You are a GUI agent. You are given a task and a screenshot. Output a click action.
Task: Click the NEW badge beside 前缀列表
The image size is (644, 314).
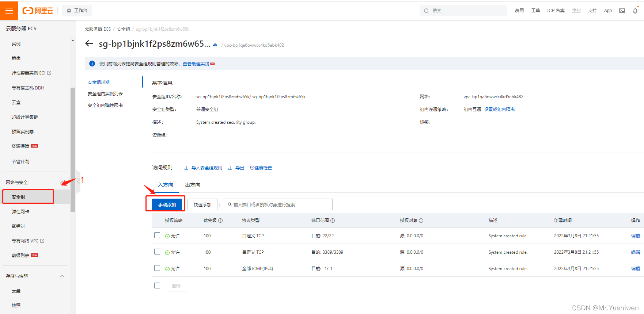pos(34,255)
